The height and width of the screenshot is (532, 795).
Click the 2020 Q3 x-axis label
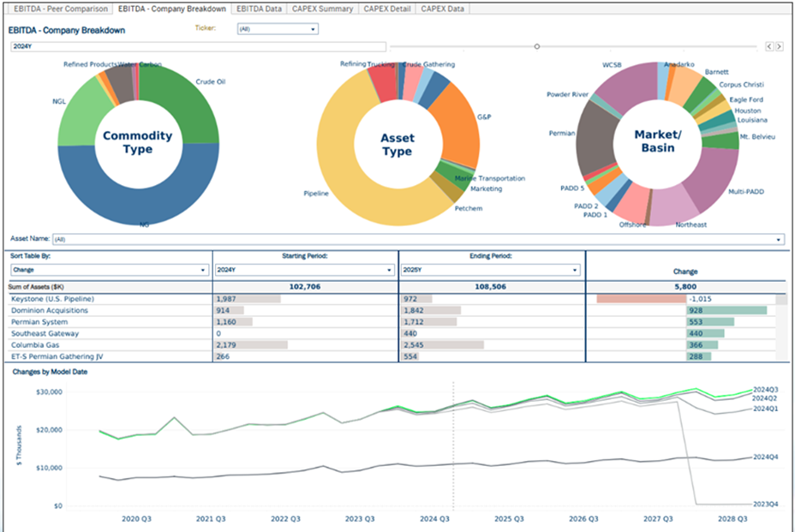[136, 519]
